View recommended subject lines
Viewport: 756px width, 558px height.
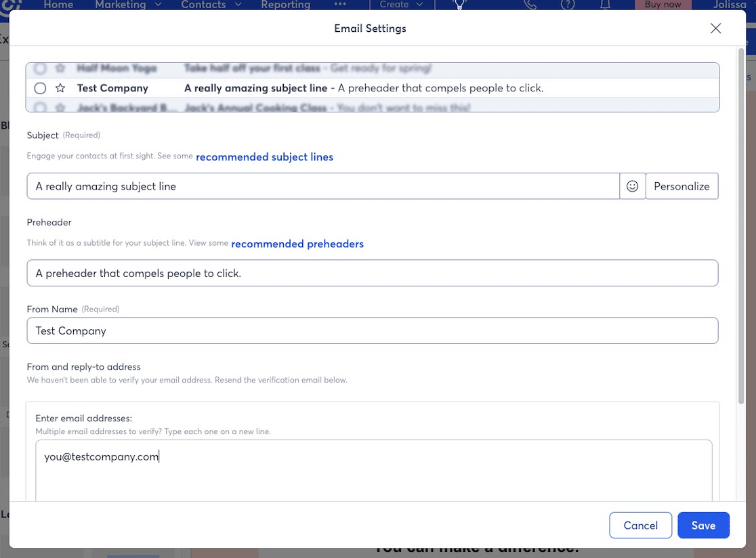pyautogui.click(x=264, y=156)
